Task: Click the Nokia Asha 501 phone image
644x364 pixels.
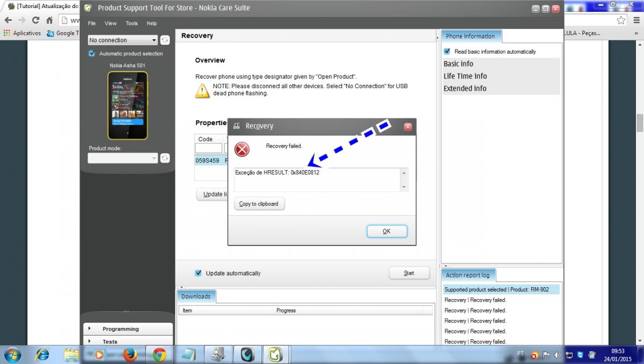Action: coord(127,105)
